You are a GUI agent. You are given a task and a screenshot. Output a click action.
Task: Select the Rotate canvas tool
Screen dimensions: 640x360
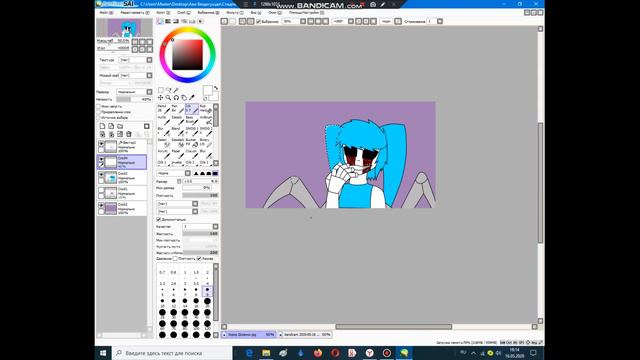pyautogui.click(x=176, y=98)
